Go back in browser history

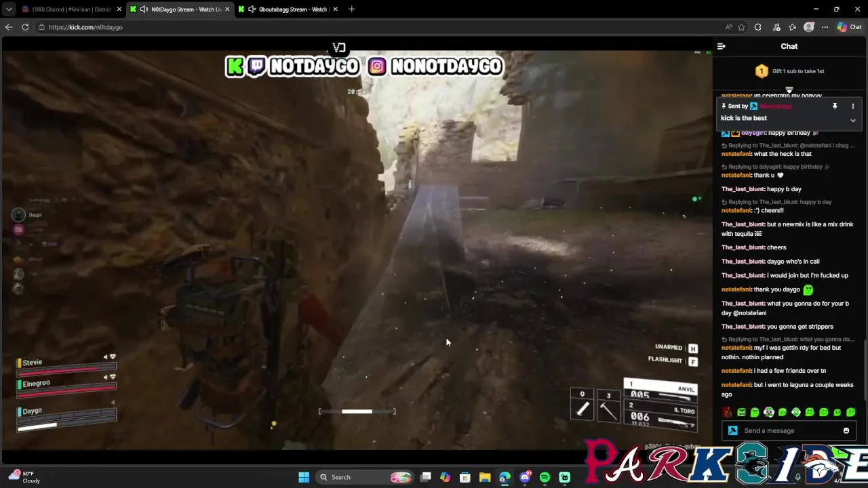[x=9, y=27]
